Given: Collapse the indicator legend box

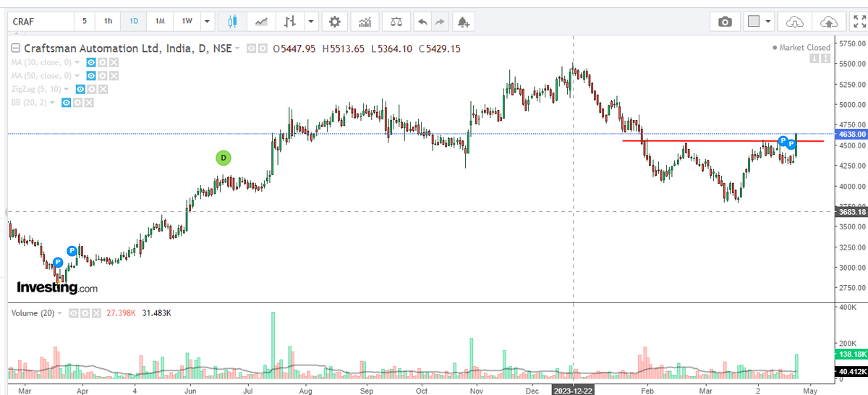Looking at the screenshot, I should click(x=17, y=48).
